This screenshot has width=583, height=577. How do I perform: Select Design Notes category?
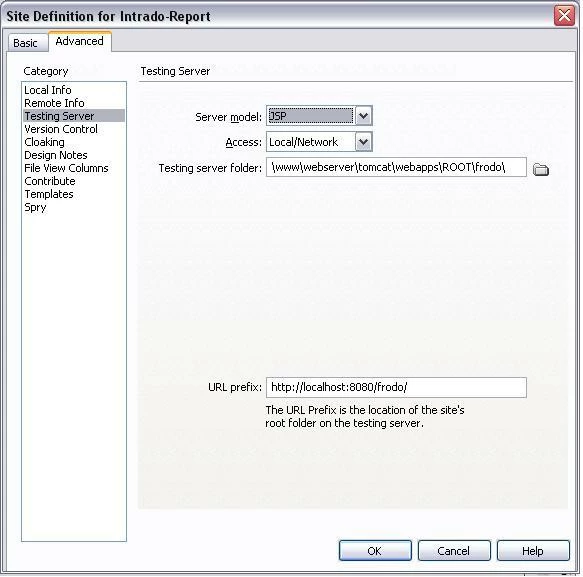[x=56, y=155]
